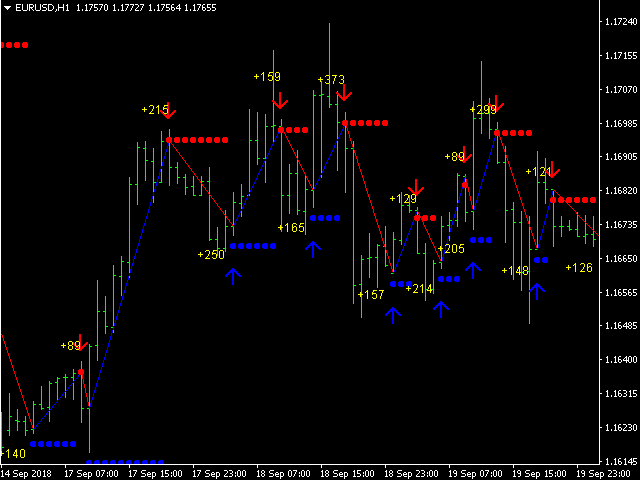Screen dimensions: 640x480
Task: Click the +165 profit label
Action: click(291, 227)
